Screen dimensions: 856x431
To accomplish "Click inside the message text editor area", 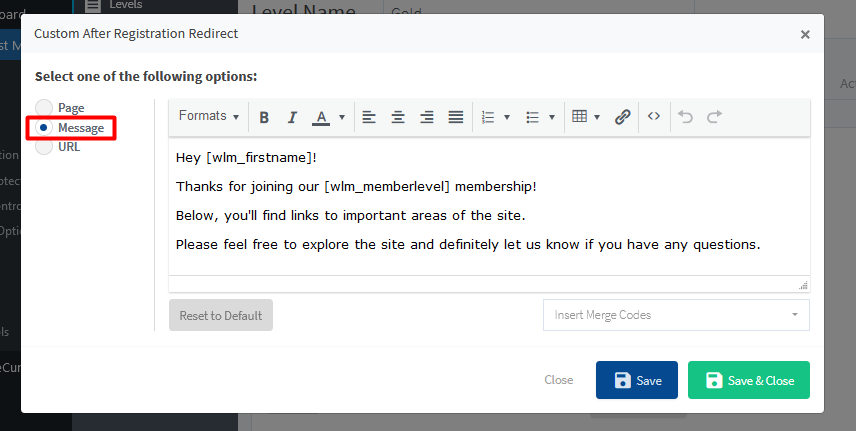I will tap(489, 206).
